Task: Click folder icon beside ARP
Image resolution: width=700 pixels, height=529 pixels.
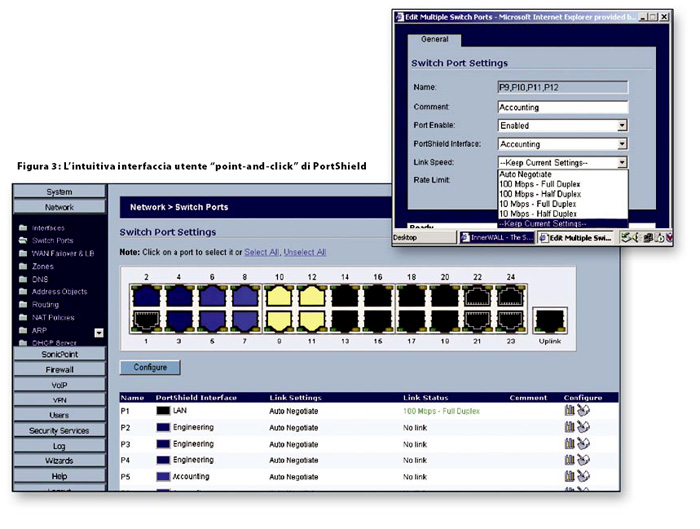Action: click(23, 330)
